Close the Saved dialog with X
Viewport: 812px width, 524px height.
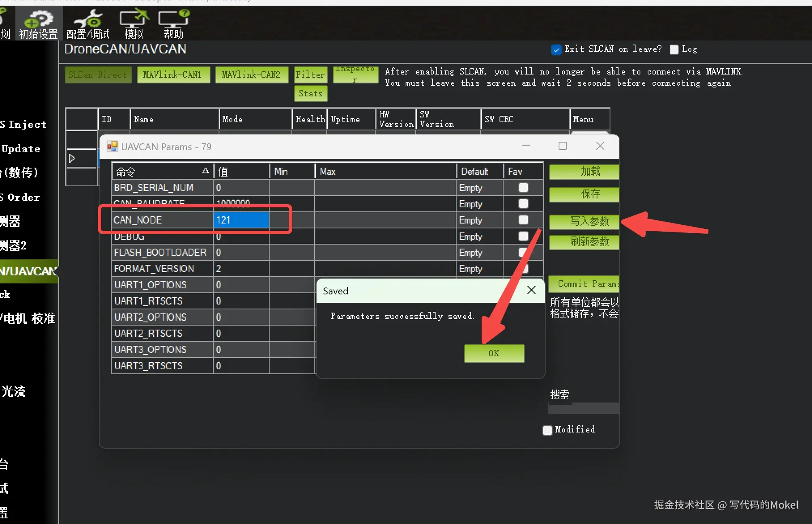tap(531, 290)
